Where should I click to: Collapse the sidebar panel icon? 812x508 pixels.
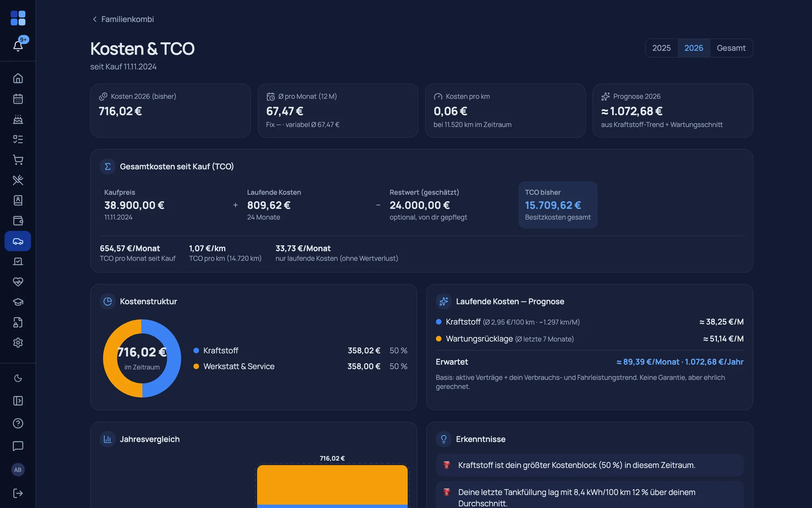18,401
